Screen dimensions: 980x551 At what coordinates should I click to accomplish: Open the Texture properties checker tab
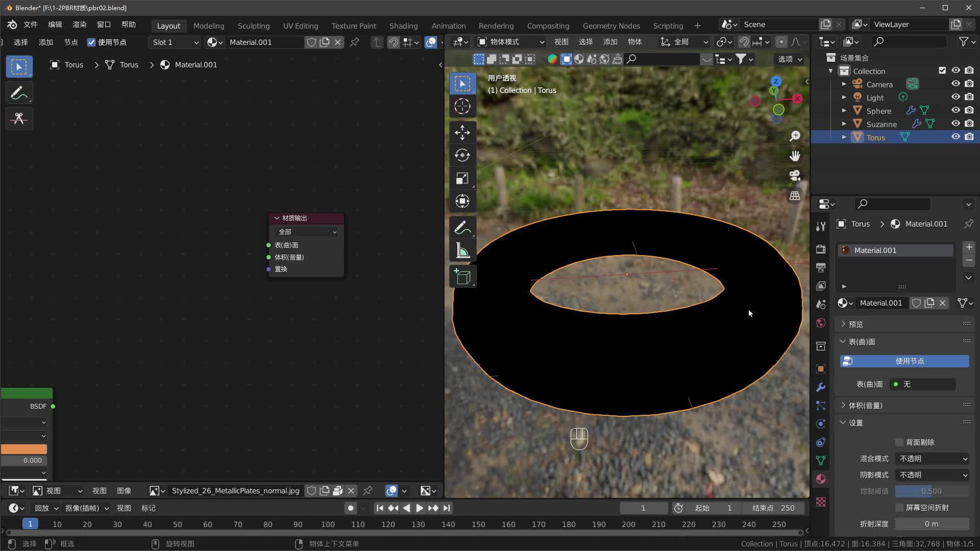821,502
